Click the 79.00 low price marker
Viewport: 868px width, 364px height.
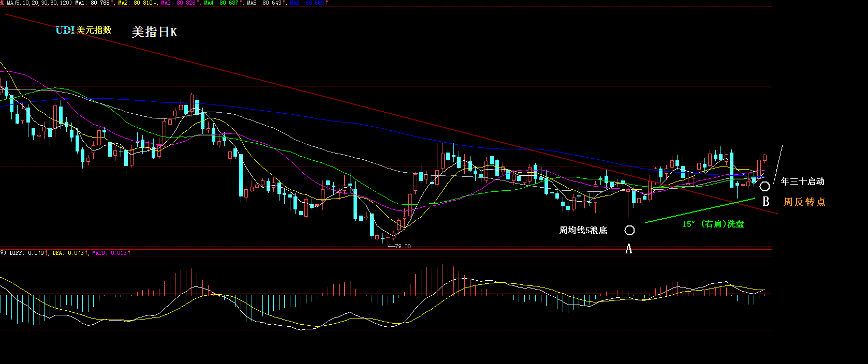[x=400, y=246]
